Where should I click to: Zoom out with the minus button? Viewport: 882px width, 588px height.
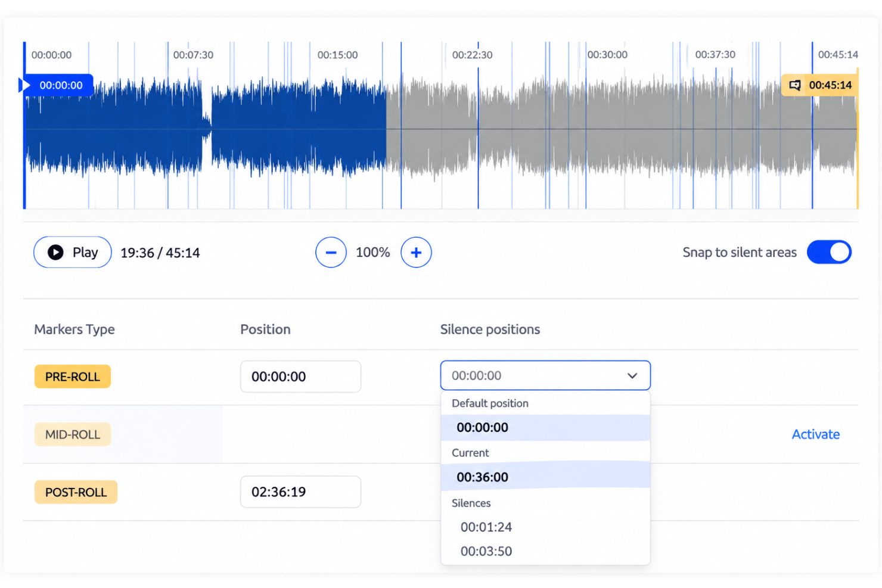point(331,252)
